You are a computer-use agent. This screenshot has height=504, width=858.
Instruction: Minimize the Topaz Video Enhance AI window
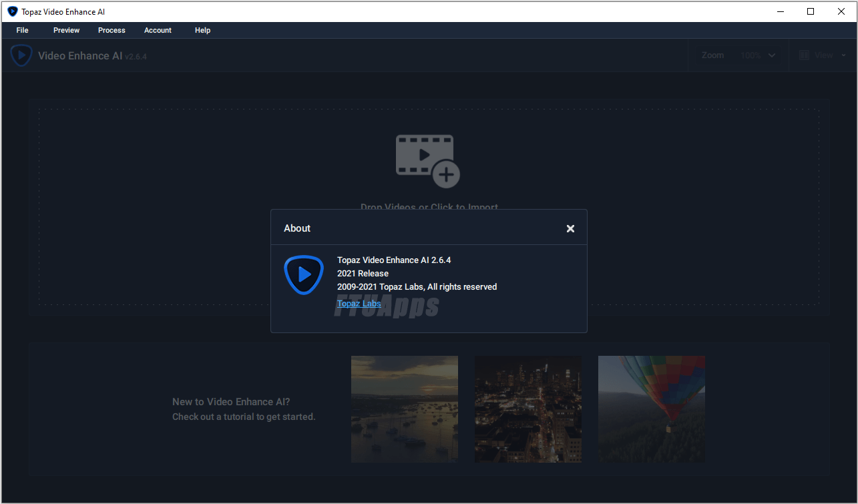[780, 11]
